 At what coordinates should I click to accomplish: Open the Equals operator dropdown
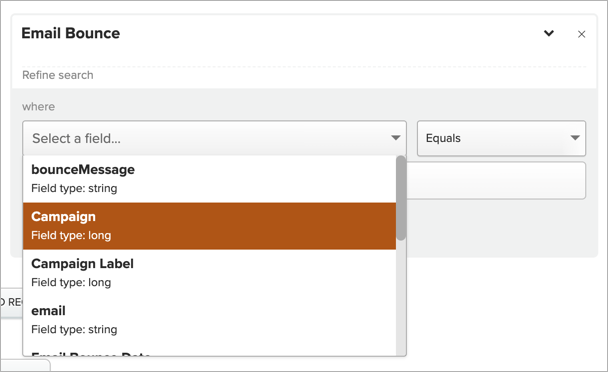coord(501,138)
